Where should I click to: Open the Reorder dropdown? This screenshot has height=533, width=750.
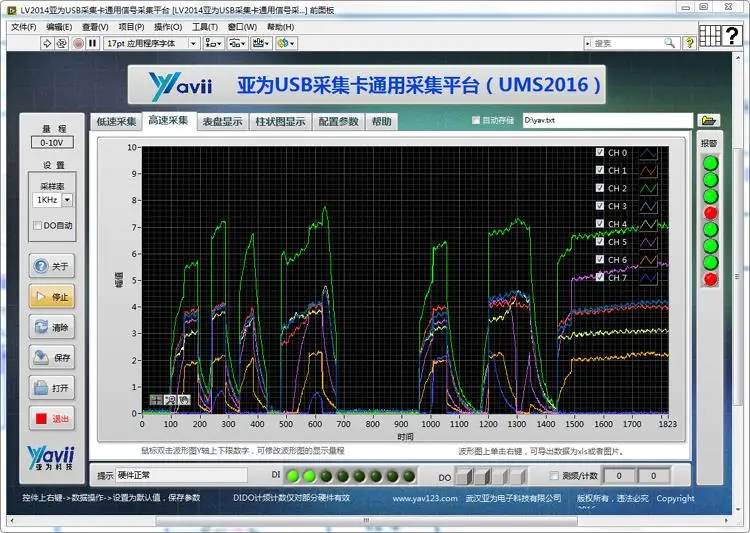(286, 43)
